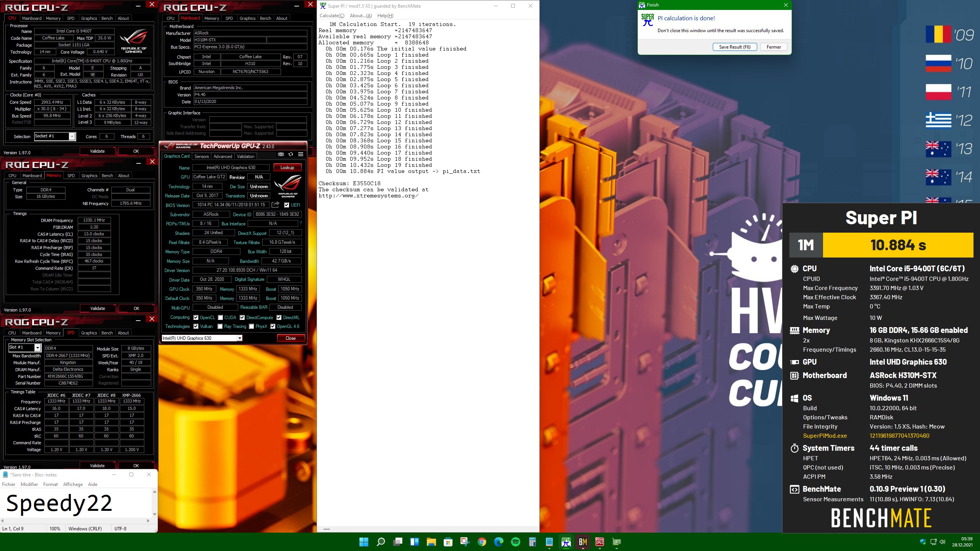This screenshot has height=551, width=980.
Task: Switch to Validation tab in GPU-Z
Action: (245, 156)
